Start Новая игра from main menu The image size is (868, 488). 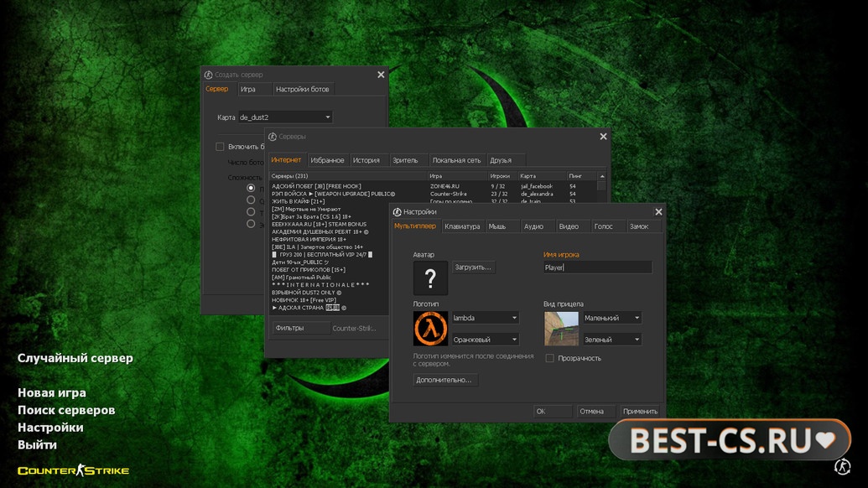pos(51,392)
